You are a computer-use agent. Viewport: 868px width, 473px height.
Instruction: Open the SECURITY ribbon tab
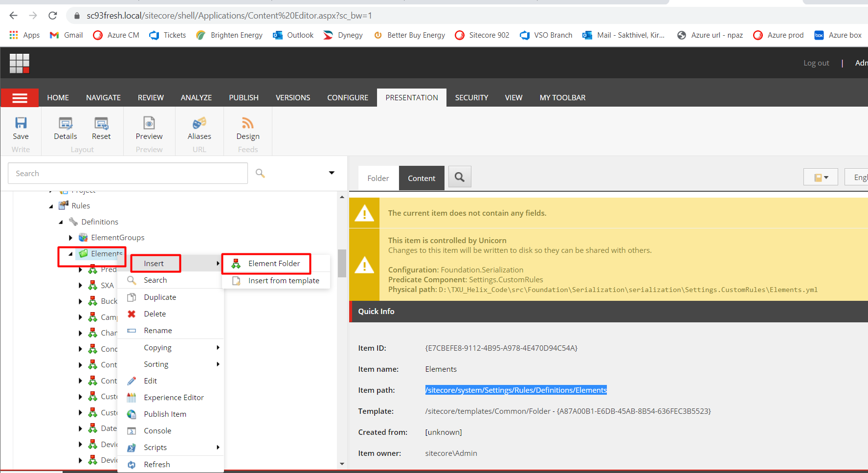471,98
